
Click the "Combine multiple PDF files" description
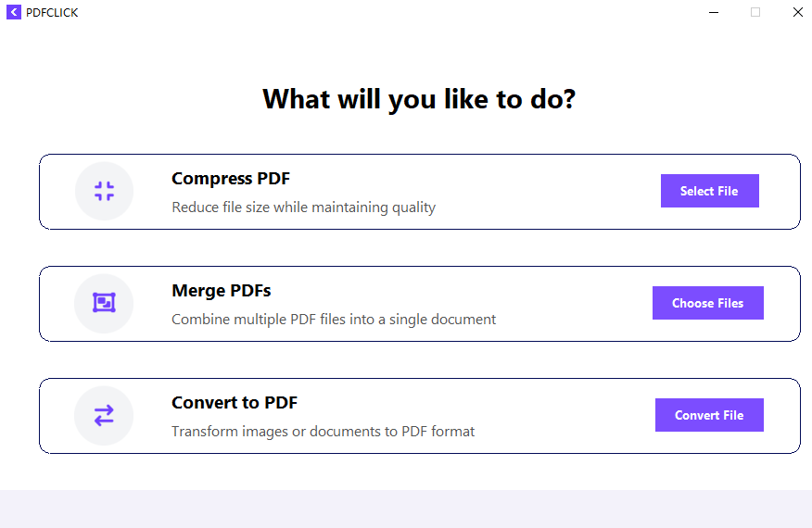334,320
